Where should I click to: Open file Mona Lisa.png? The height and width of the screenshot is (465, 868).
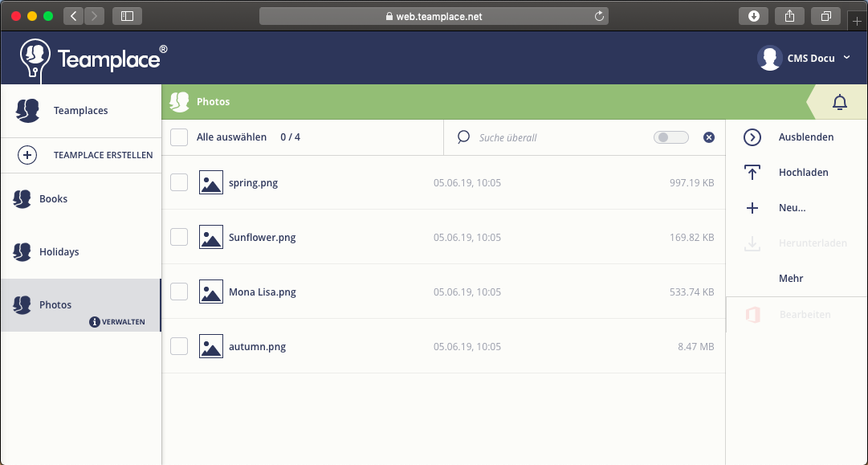click(263, 292)
